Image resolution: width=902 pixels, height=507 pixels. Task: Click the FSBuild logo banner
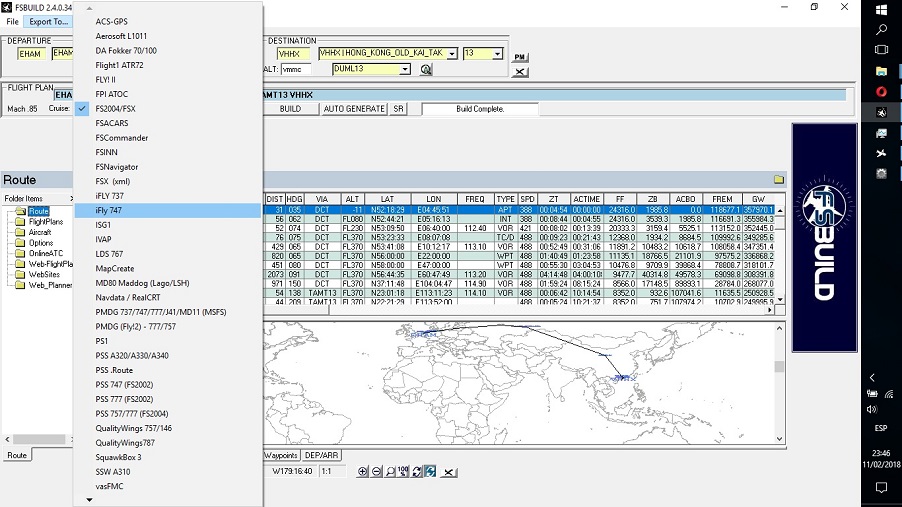click(x=824, y=237)
